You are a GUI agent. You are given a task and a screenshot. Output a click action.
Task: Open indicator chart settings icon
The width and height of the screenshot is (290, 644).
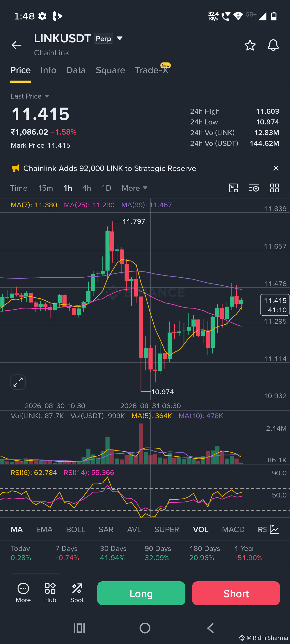tap(274, 529)
